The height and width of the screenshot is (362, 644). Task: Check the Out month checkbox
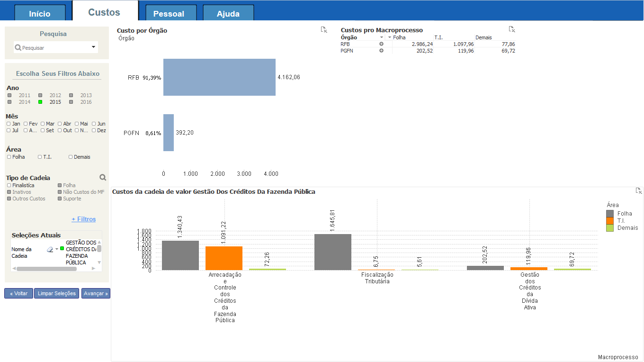[x=60, y=130]
